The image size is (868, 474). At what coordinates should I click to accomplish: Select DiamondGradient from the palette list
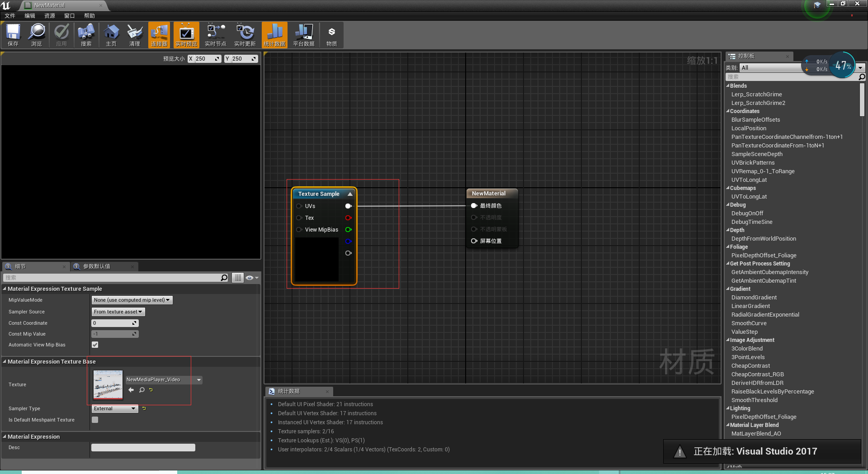coord(753,297)
